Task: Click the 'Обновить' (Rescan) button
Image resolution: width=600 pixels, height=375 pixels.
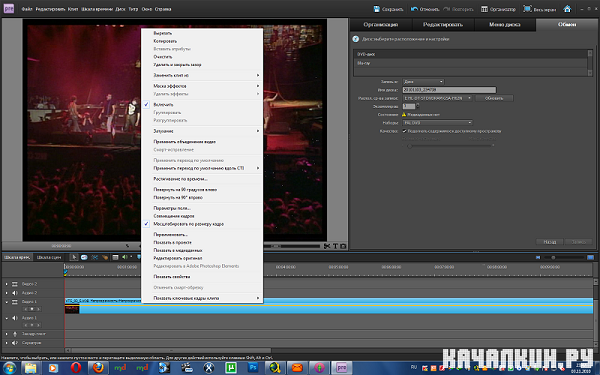Action: [x=494, y=98]
